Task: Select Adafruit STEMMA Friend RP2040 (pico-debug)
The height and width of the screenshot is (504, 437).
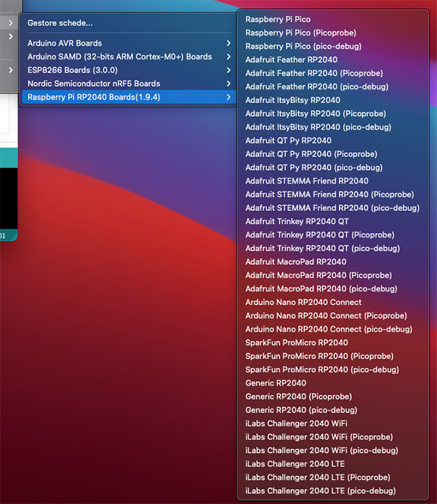Action: point(332,208)
